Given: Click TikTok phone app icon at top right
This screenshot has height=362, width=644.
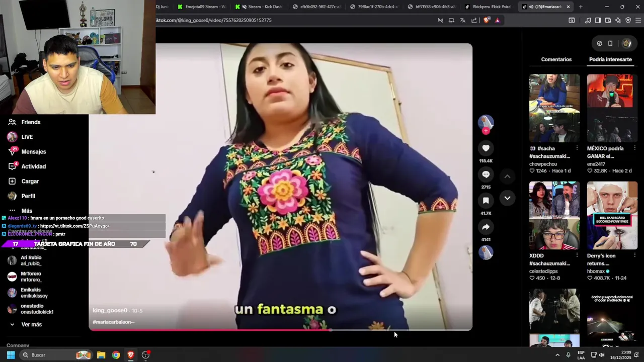Looking at the screenshot, I should (x=610, y=43).
